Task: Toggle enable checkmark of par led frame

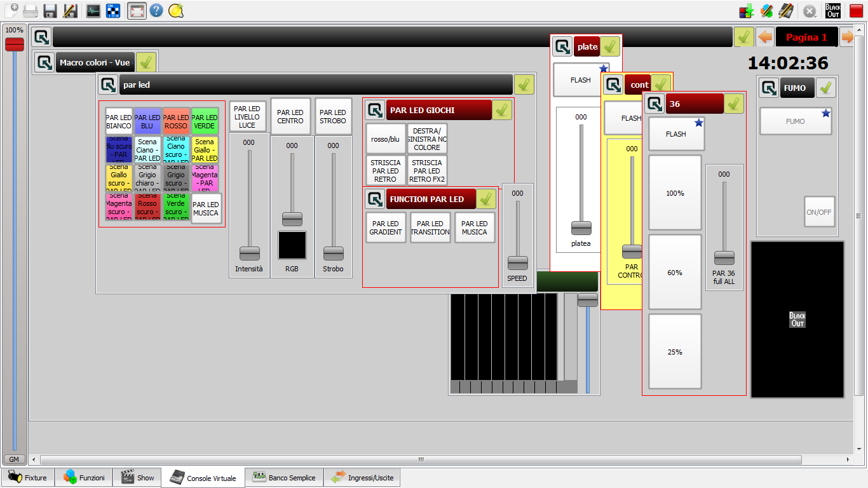Action: point(524,85)
